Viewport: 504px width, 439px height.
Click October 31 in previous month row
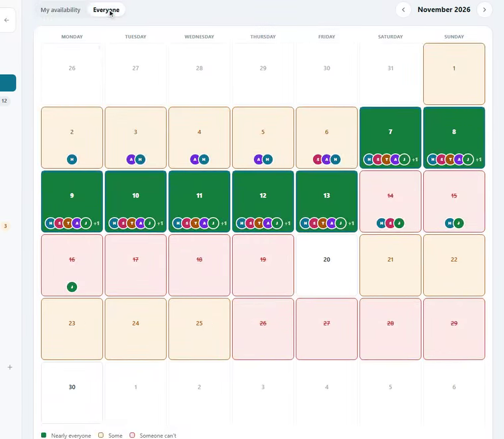[x=390, y=74]
